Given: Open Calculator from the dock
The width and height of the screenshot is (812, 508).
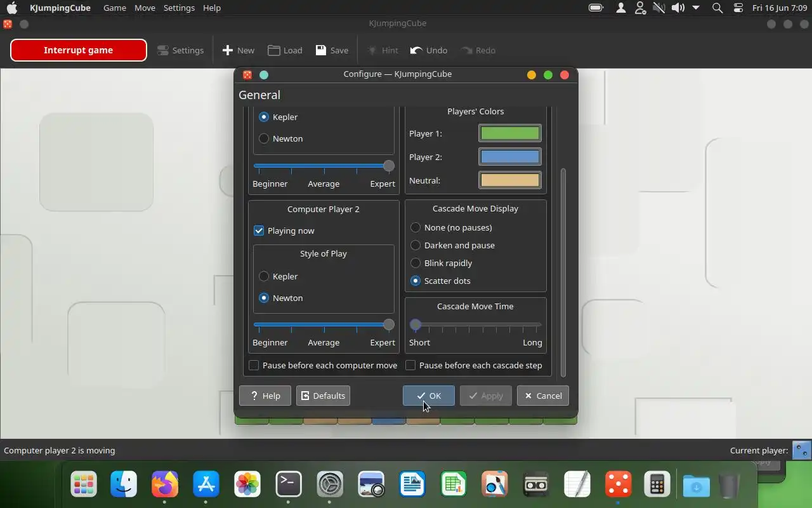Looking at the screenshot, I should (657, 485).
